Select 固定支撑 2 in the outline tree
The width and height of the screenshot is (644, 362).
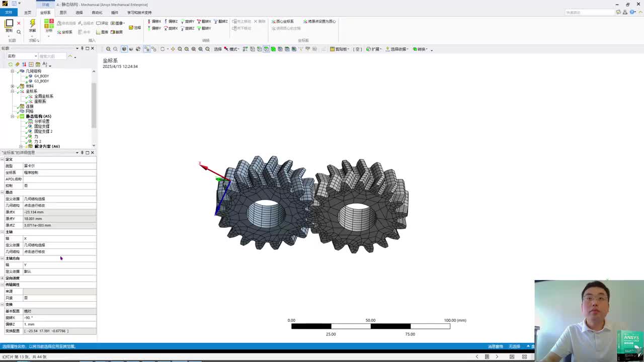(43, 132)
